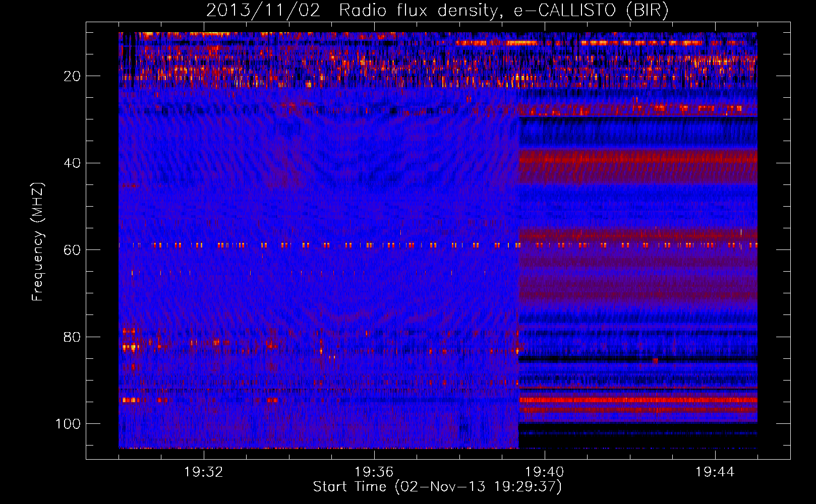Click the 80 frequency tick label
The height and width of the screenshot is (504, 816).
pyautogui.click(x=72, y=337)
